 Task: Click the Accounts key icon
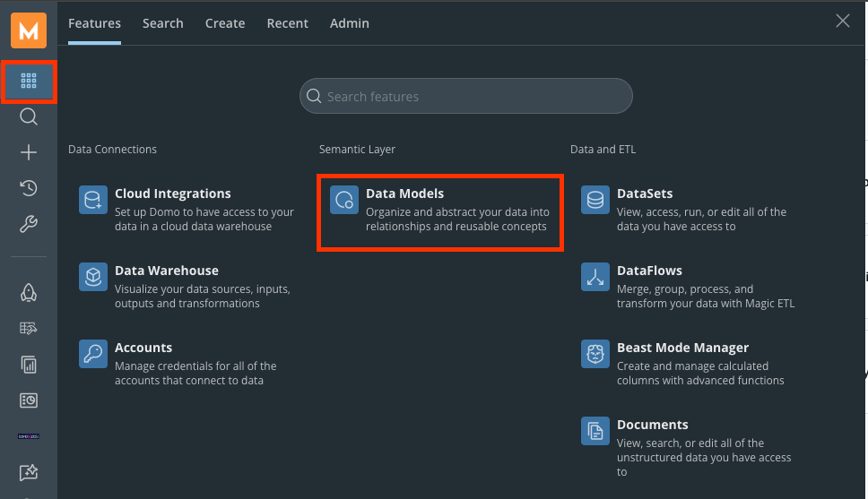click(93, 354)
